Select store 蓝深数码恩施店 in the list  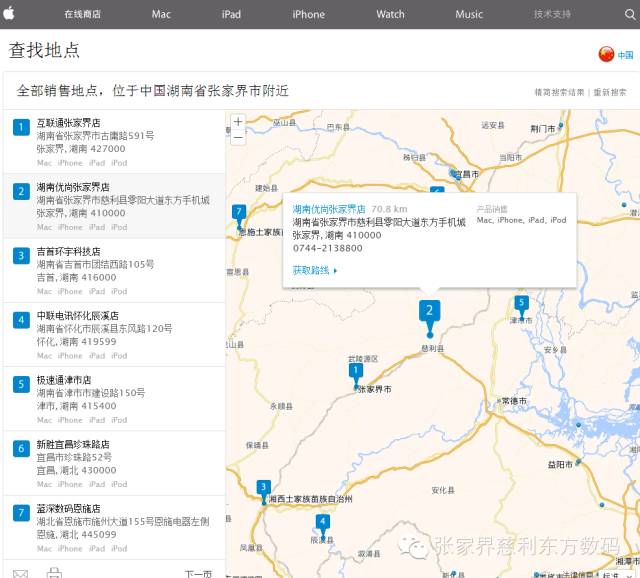point(114,527)
